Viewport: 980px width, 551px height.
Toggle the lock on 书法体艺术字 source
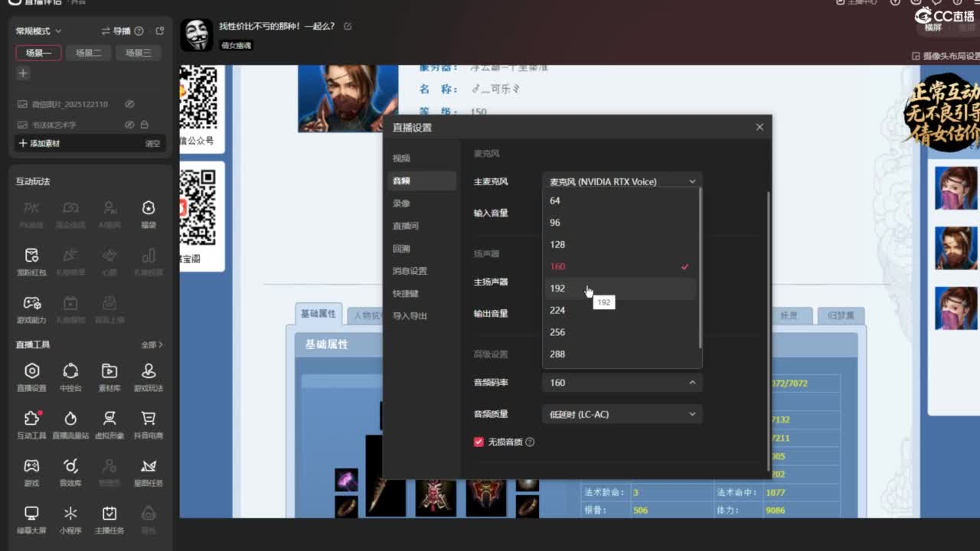coord(144,125)
